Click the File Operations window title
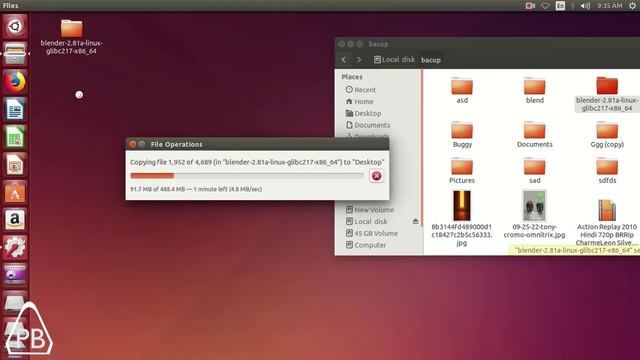This screenshot has width=640, height=360. click(x=176, y=144)
